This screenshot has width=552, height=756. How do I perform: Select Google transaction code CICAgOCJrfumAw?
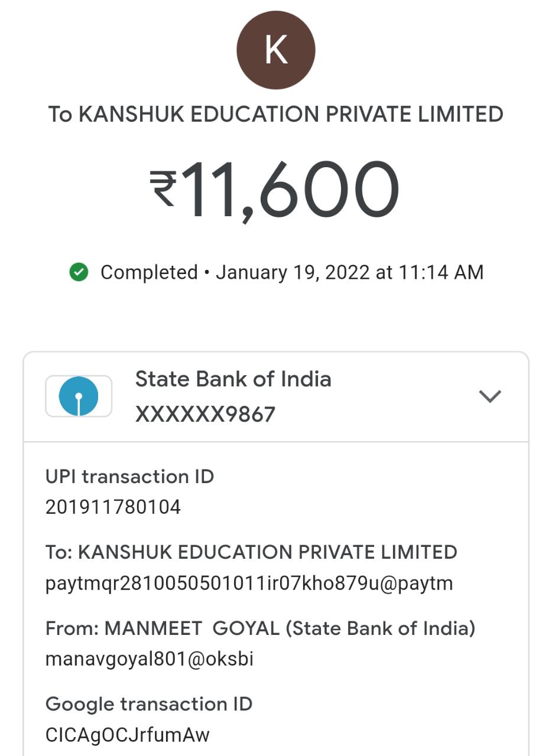pyautogui.click(x=128, y=735)
